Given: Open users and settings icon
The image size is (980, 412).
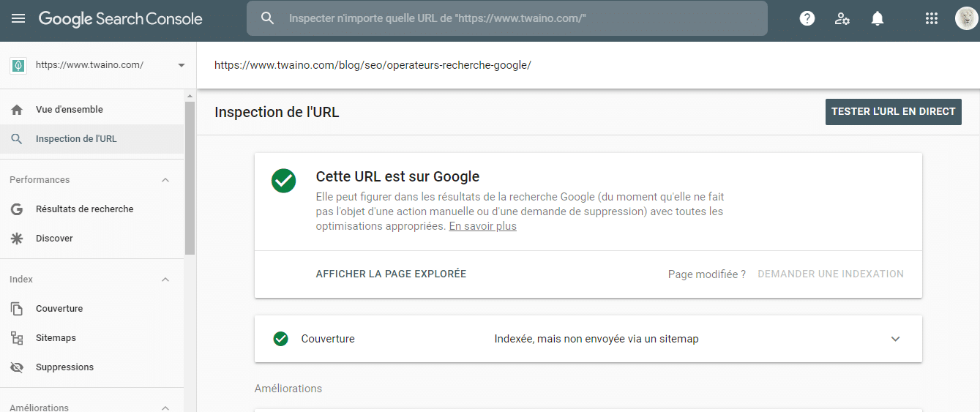Looking at the screenshot, I should pos(842,18).
